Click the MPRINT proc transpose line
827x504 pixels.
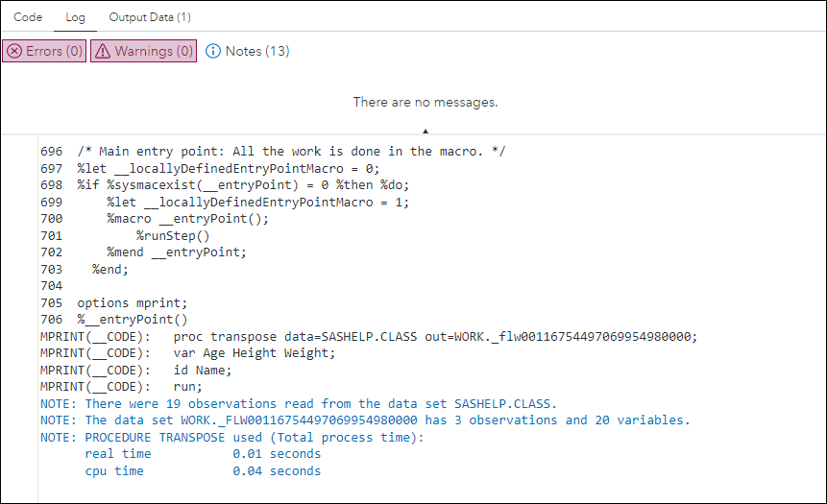[369, 336]
